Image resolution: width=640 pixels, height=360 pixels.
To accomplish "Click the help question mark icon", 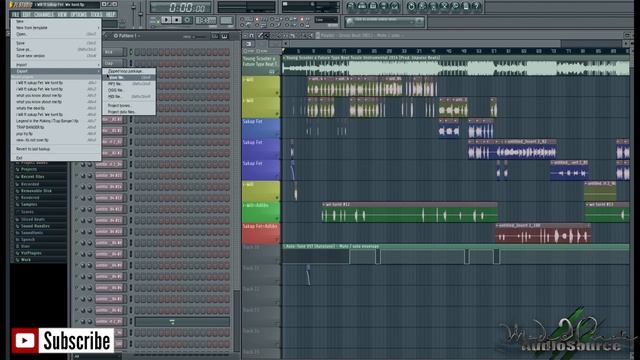I will [476, 6].
